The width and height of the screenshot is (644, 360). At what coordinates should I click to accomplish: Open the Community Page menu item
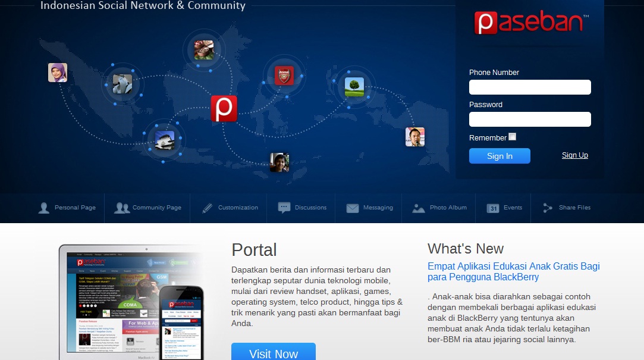(x=147, y=208)
